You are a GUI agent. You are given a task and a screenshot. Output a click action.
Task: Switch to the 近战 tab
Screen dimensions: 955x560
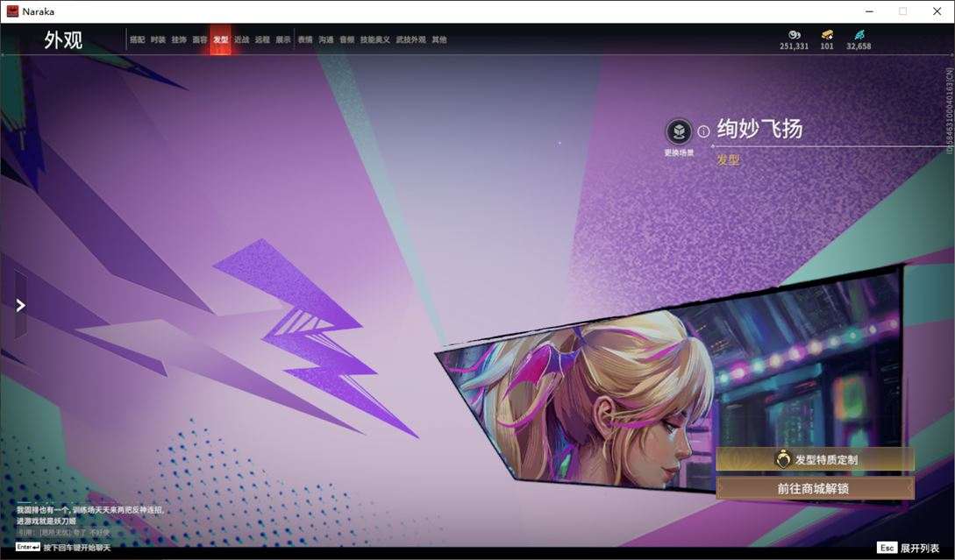pos(242,39)
